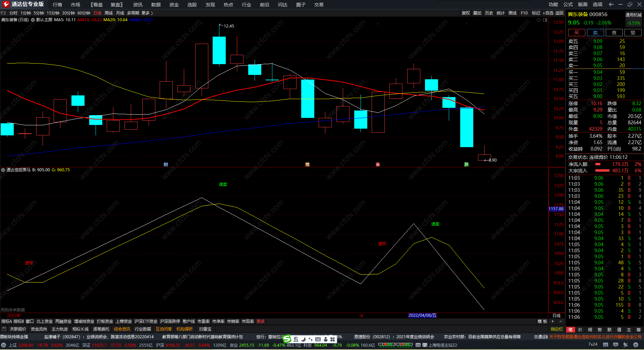Image resolution: width=644 pixels, height=350 pixels.
Task: Click the diamond marker icon above the chart
Action: [x=539, y=20]
